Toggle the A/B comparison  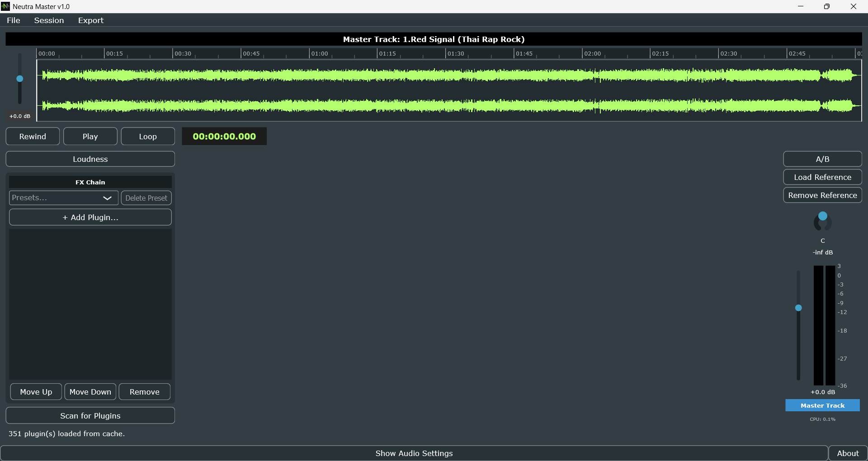click(823, 159)
